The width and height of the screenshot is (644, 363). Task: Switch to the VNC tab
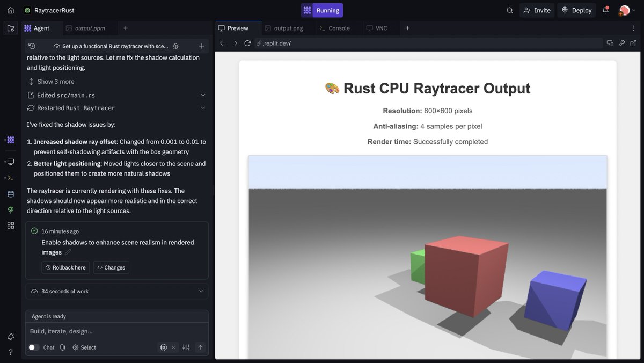pos(377,28)
